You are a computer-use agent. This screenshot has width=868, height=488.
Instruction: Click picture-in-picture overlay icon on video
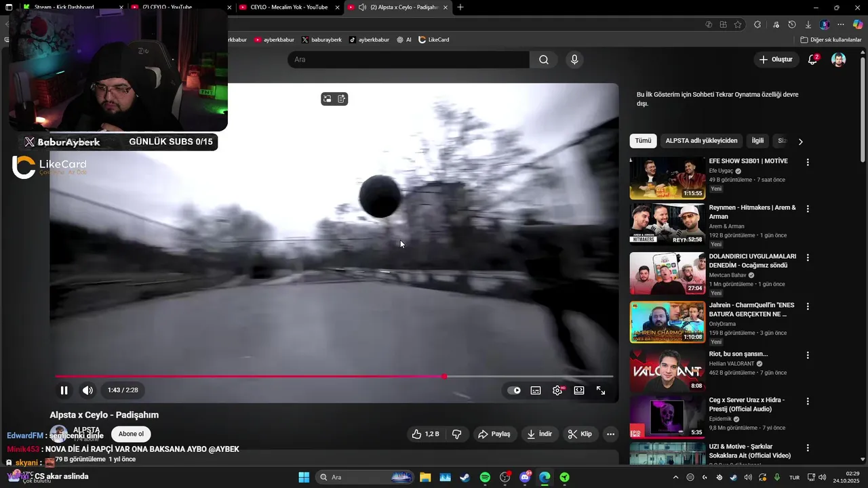point(327,99)
